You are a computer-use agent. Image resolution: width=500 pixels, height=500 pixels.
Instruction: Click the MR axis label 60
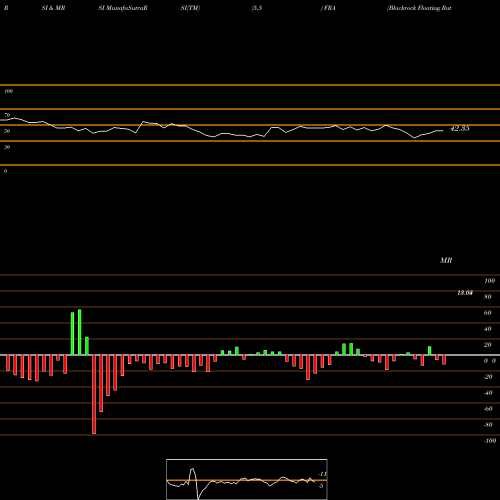488,313
